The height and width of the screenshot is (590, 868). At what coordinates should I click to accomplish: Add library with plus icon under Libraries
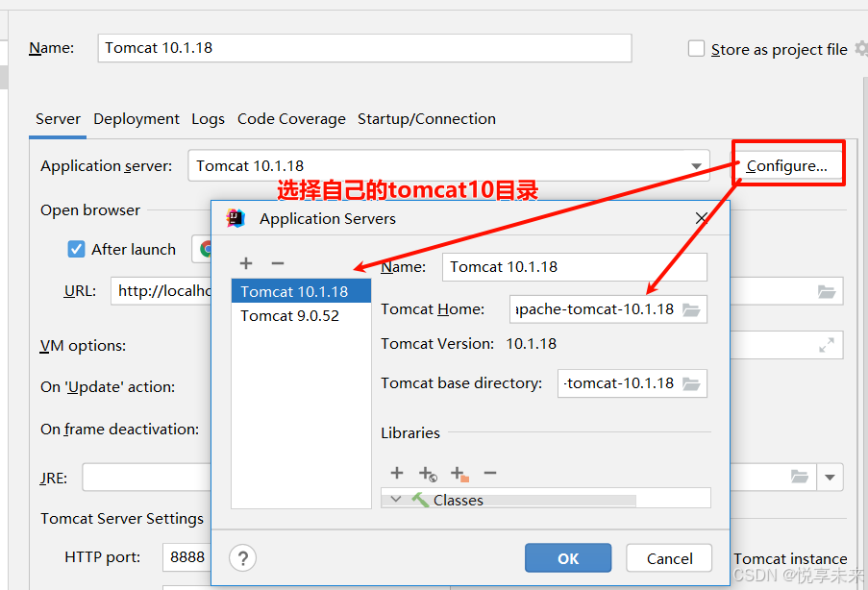tap(397, 473)
